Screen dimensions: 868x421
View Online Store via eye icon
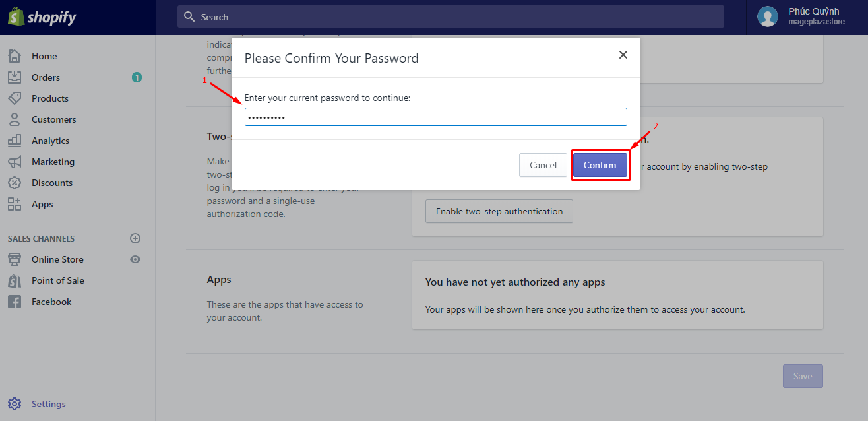[135, 259]
